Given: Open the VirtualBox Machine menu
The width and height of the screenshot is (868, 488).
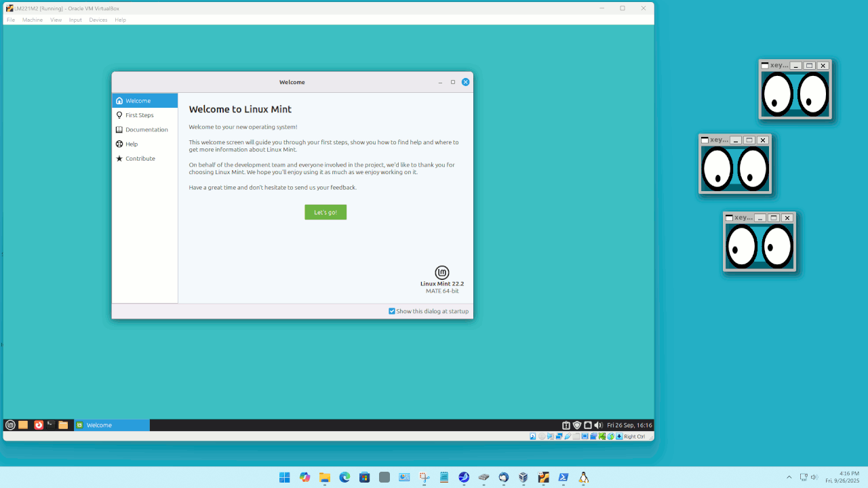Looking at the screenshot, I should coord(33,20).
